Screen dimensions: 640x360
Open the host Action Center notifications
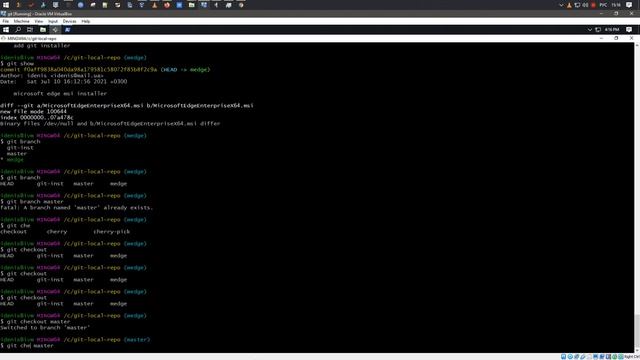pyautogui.click(x=629, y=5)
